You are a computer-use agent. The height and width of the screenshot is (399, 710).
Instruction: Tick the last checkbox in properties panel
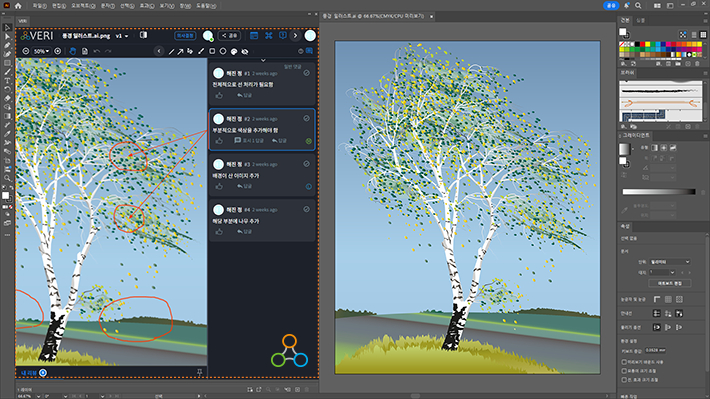pyautogui.click(x=624, y=380)
